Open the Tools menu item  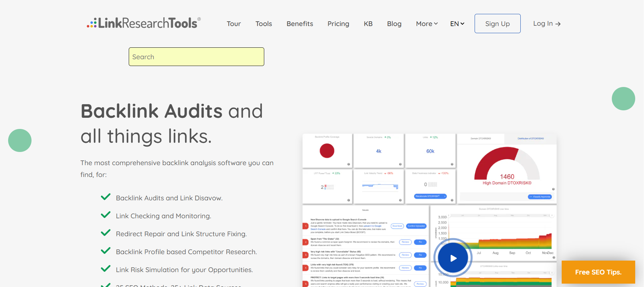[x=264, y=24]
